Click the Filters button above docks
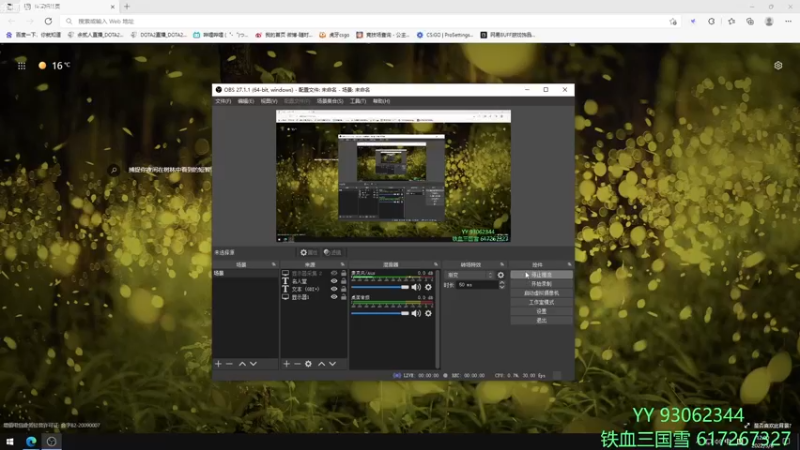The image size is (800, 450). (333, 253)
